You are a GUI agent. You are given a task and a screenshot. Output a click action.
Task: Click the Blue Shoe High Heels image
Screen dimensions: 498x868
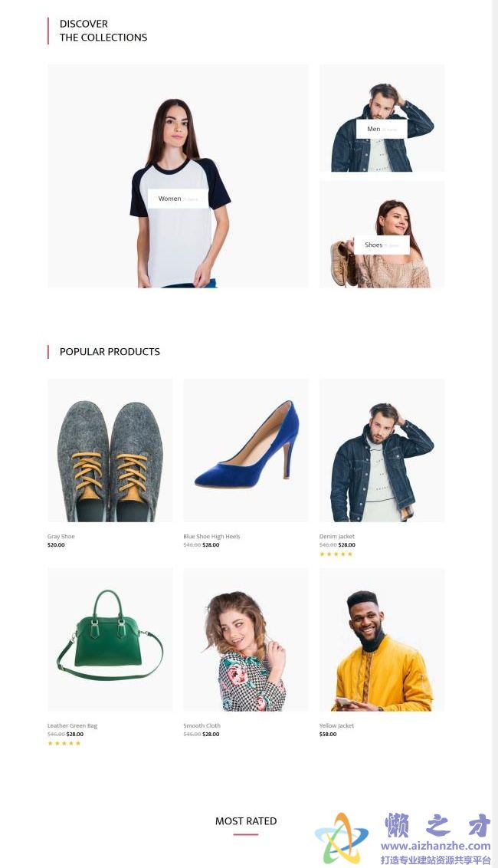[x=246, y=451]
